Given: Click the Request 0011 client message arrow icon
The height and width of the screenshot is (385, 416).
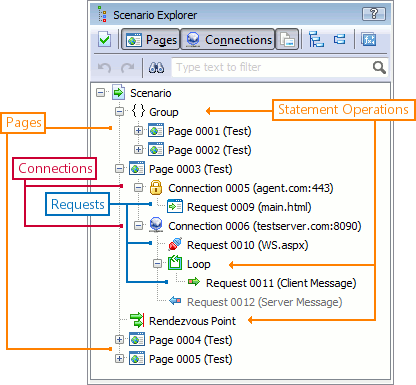Looking at the screenshot, I should tap(194, 282).
